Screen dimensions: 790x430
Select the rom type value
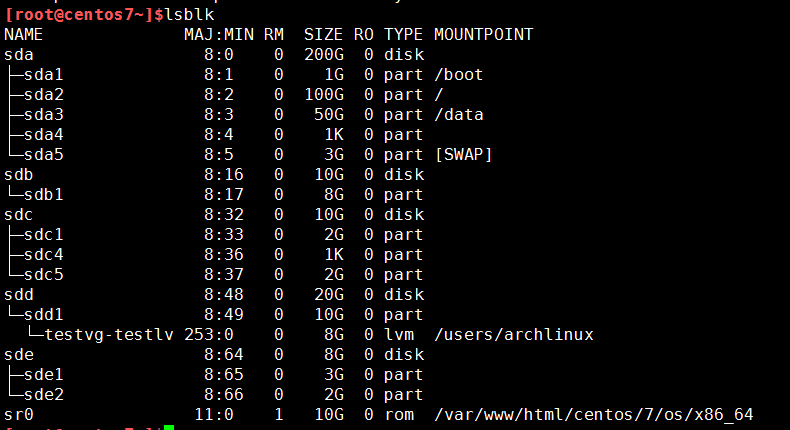coord(399,414)
